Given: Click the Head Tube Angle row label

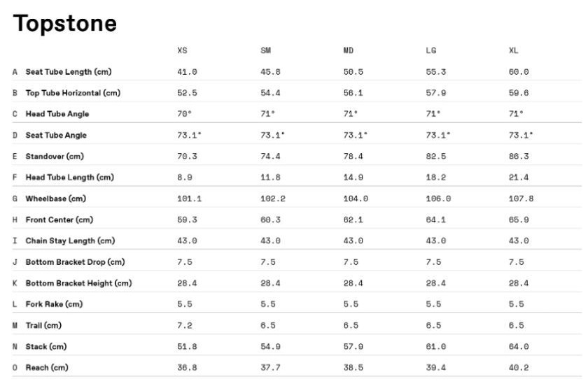Looking at the screenshot, I should coord(57,114).
